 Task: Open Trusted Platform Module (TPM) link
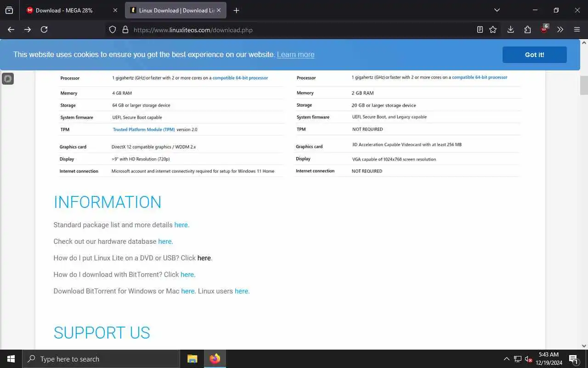pyautogui.click(x=144, y=130)
